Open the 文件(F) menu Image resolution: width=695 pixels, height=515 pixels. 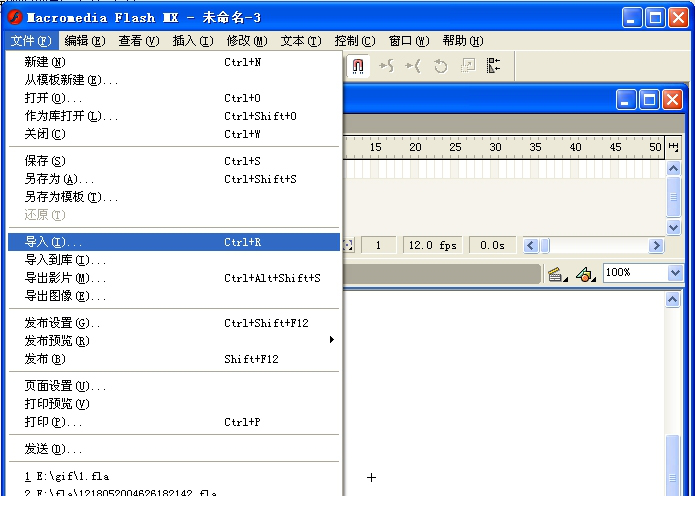click(31, 41)
